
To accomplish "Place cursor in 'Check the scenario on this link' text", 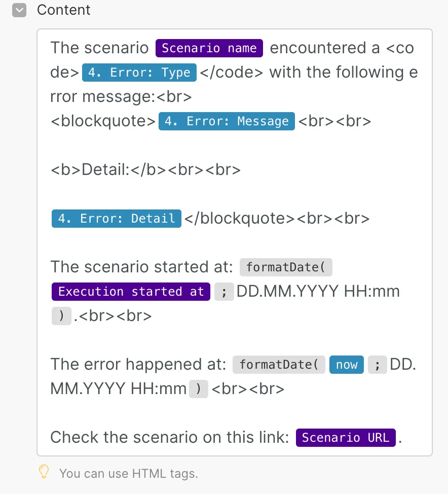I will pos(170,437).
